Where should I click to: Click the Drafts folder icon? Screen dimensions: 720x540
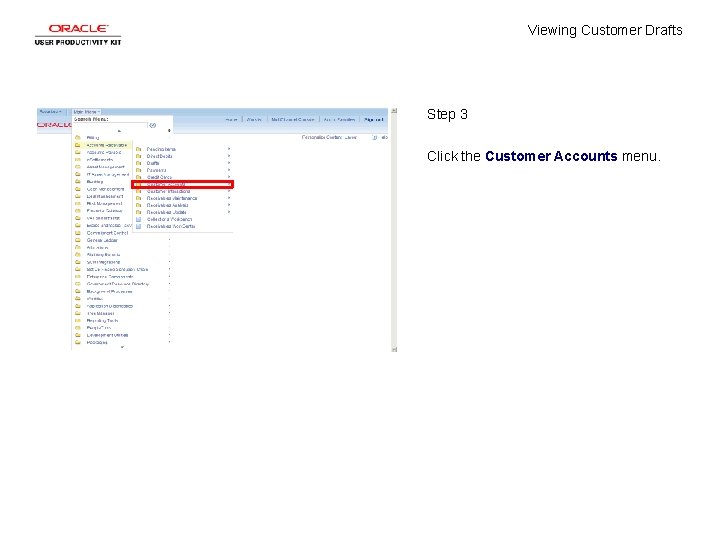[x=139, y=163]
